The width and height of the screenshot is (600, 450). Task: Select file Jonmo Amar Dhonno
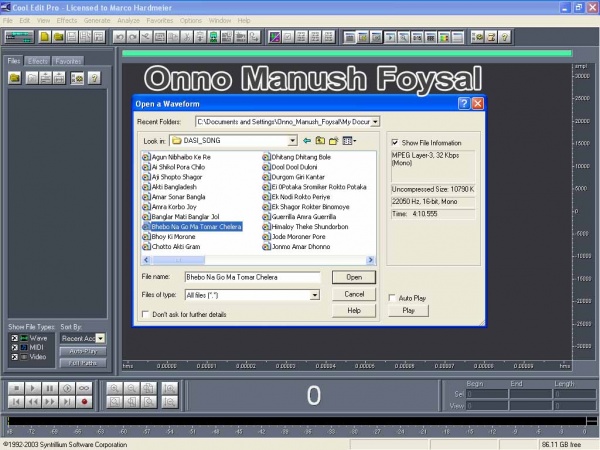click(297, 246)
